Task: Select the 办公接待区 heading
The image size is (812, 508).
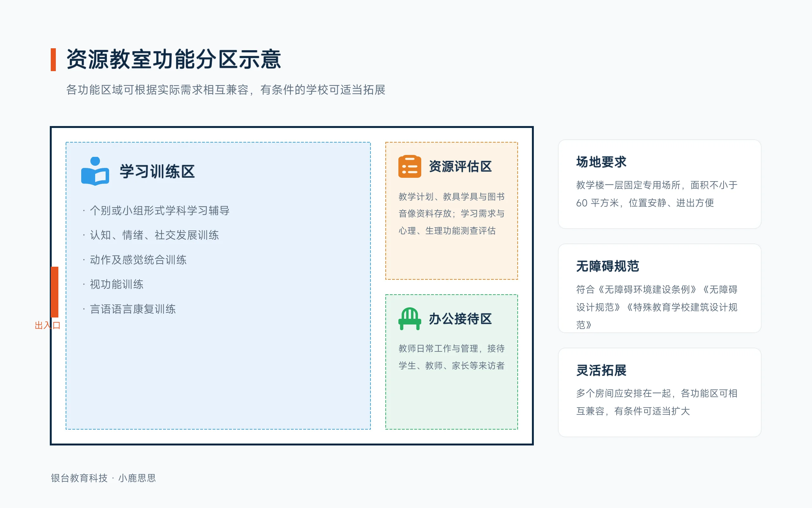Action: pyautogui.click(x=460, y=319)
